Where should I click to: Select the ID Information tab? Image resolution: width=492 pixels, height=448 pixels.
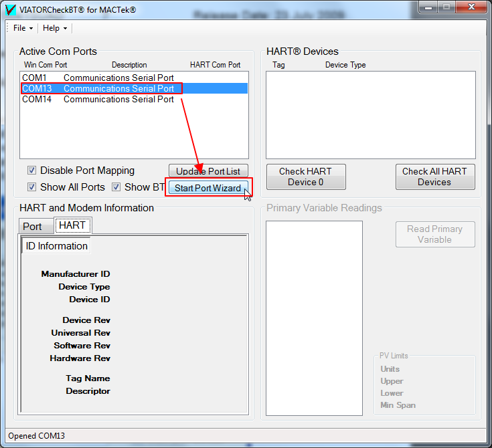pyautogui.click(x=56, y=246)
